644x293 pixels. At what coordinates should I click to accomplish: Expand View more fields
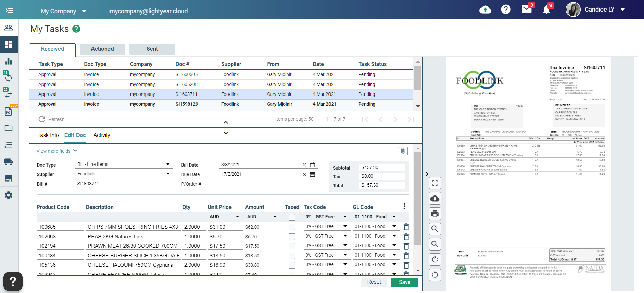(x=57, y=151)
